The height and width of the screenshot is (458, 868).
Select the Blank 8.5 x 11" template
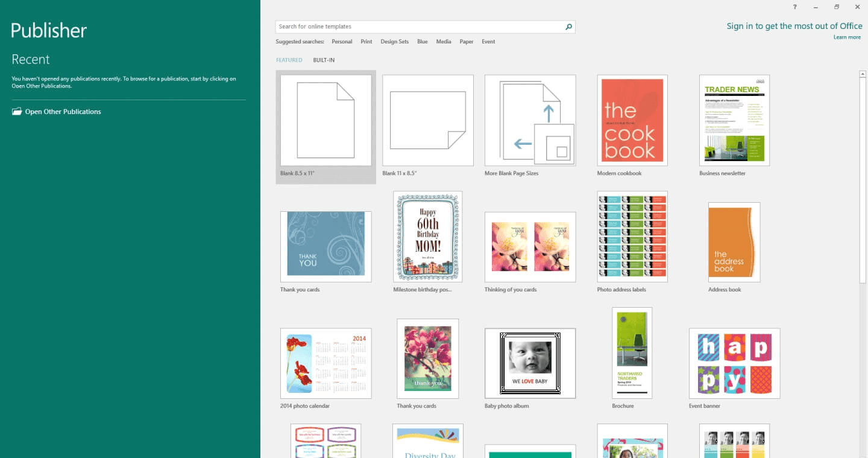click(x=325, y=120)
